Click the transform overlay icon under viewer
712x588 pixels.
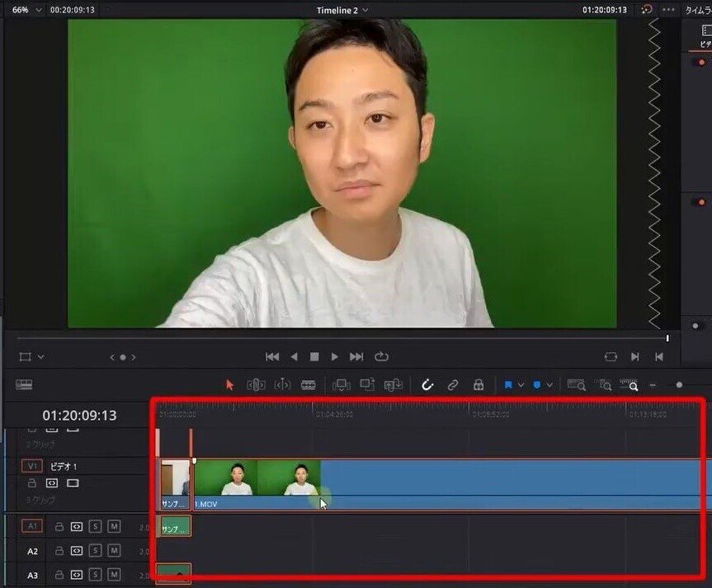(25, 357)
